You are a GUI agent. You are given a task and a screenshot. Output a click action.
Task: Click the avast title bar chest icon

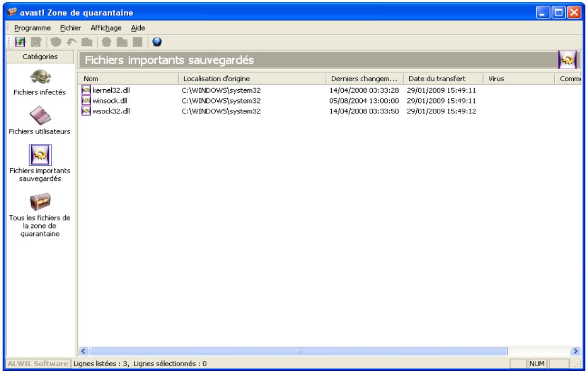[x=12, y=12]
